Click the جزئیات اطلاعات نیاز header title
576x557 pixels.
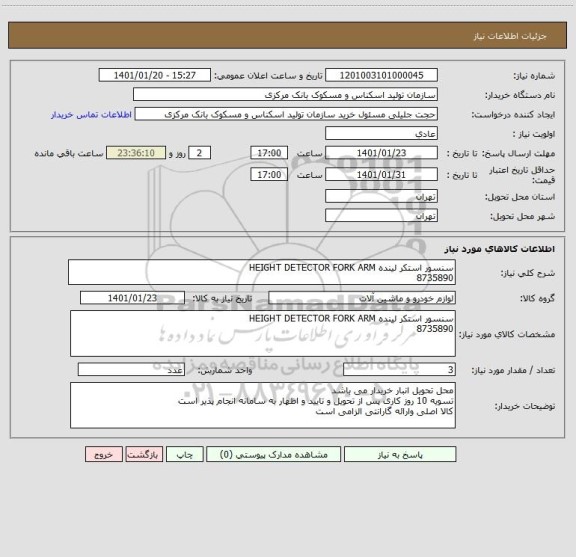pyautogui.click(x=510, y=36)
